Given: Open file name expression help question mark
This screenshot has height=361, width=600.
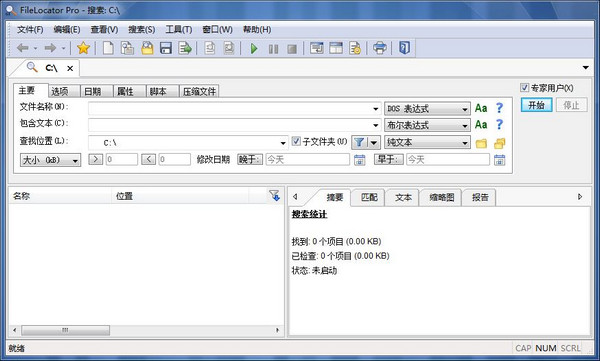Looking at the screenshot, I should click(499, 108).
